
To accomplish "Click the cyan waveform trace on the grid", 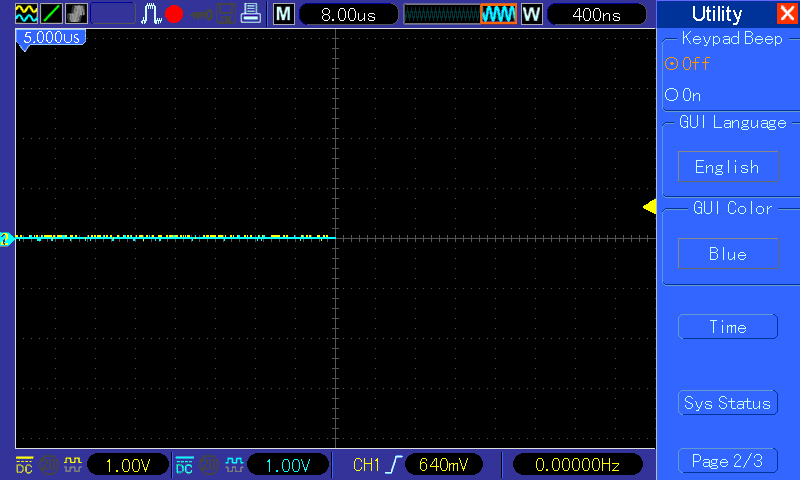I will click(x=175, y=238).
